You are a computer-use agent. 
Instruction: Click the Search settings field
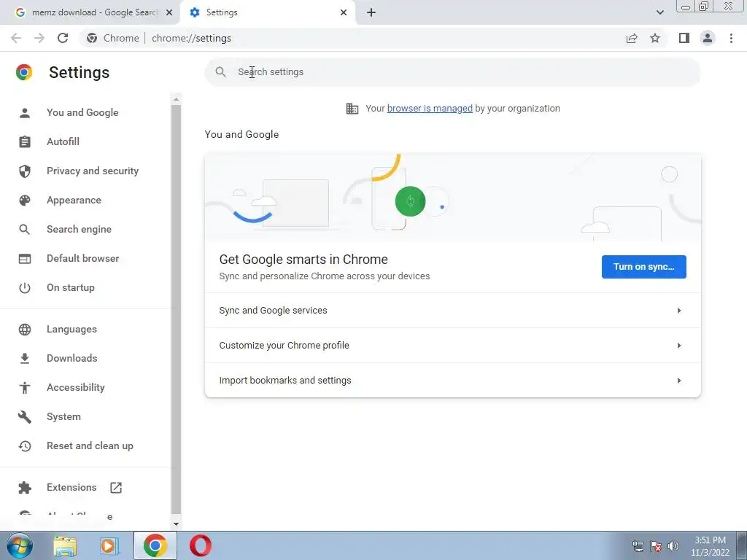[x=452, y=72]
